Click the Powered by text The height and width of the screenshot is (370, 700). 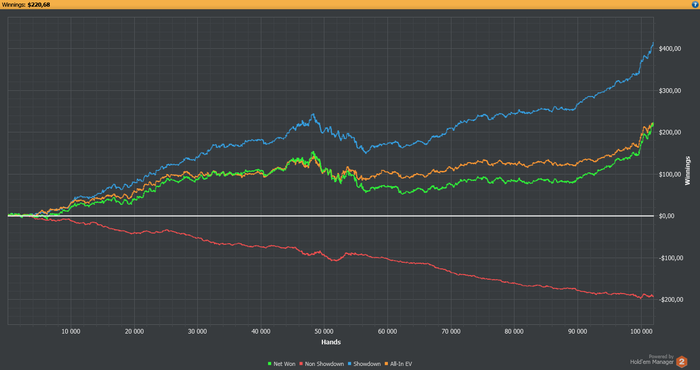coord(662,357)
